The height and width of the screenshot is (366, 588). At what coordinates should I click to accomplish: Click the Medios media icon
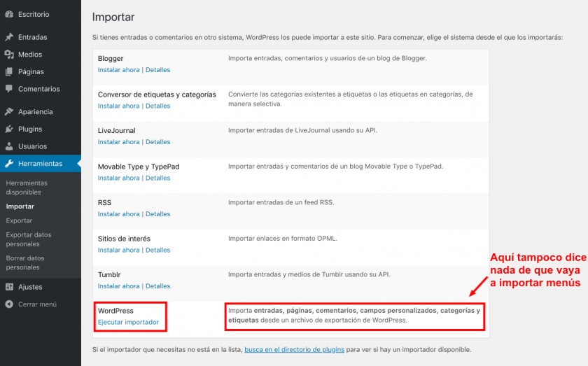[8, 55]
